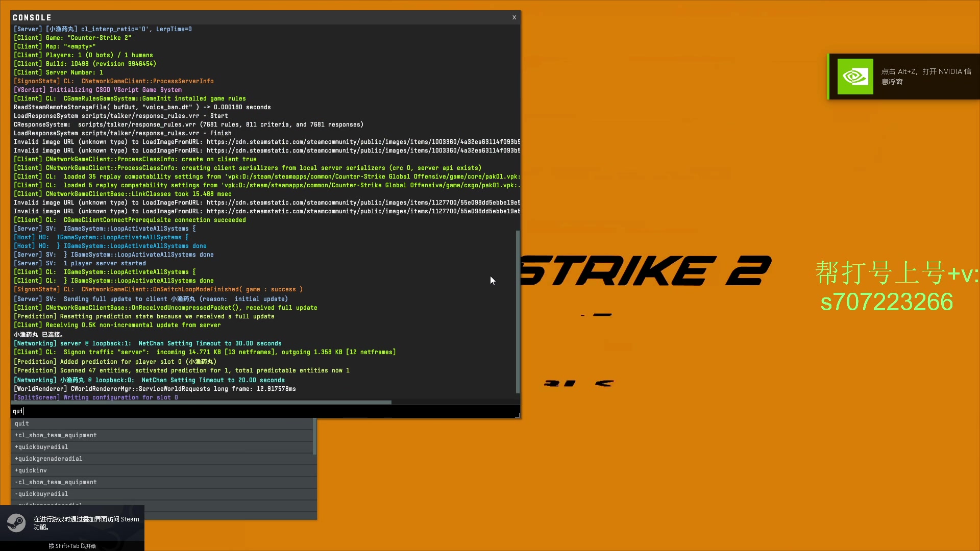Click 'Writing configuration for slot 0' line
980x551 pixels.
96,397
